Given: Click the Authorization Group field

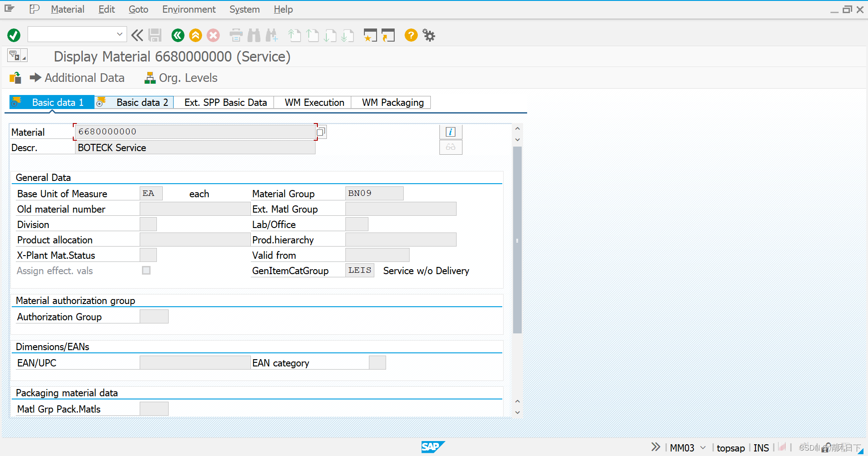Looking at the screenshot, I should [154, 316].
